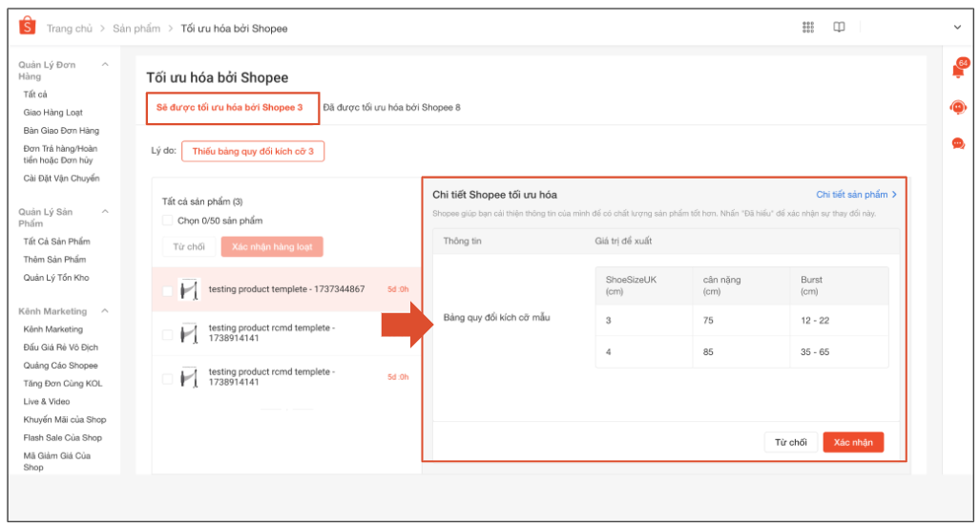
Task: Click 'Trang chủ' breadcrumb
Action: (x=70, y=29)
